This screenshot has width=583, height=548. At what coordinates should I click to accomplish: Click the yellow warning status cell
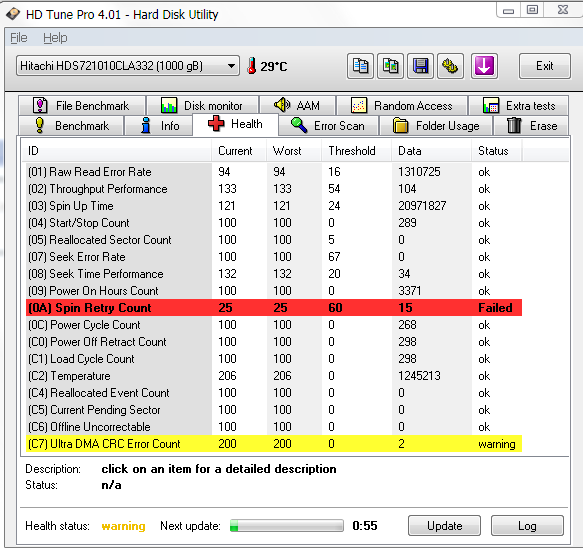tap(497, 444)
